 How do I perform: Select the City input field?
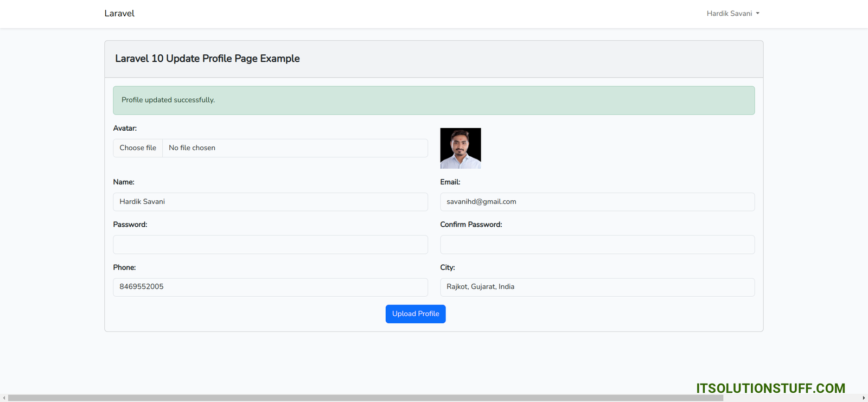pyautogui.click(x=597, y=287)
